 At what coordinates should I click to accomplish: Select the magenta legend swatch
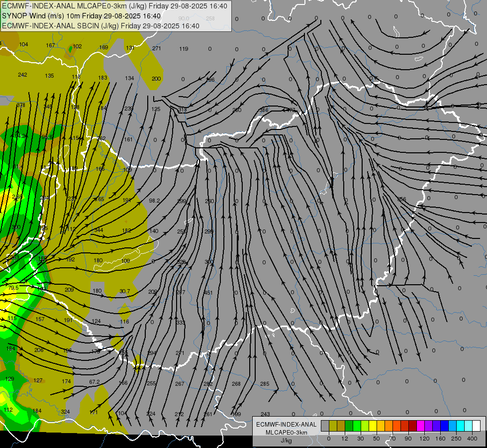tap(421, 425)
